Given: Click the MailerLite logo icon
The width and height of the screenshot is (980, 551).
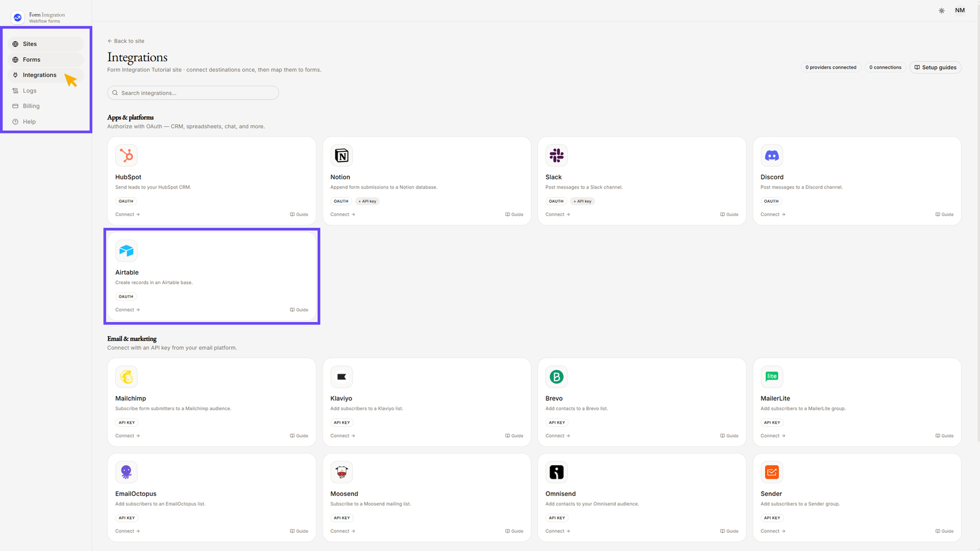Looking at the screenshot, I should [772, 377].
